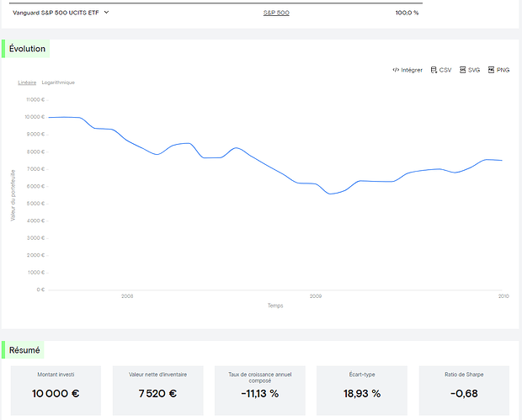This screenshot has height=420, width=522.
Task: Click the Résumé section heading
Action: [x=24, y=350]
